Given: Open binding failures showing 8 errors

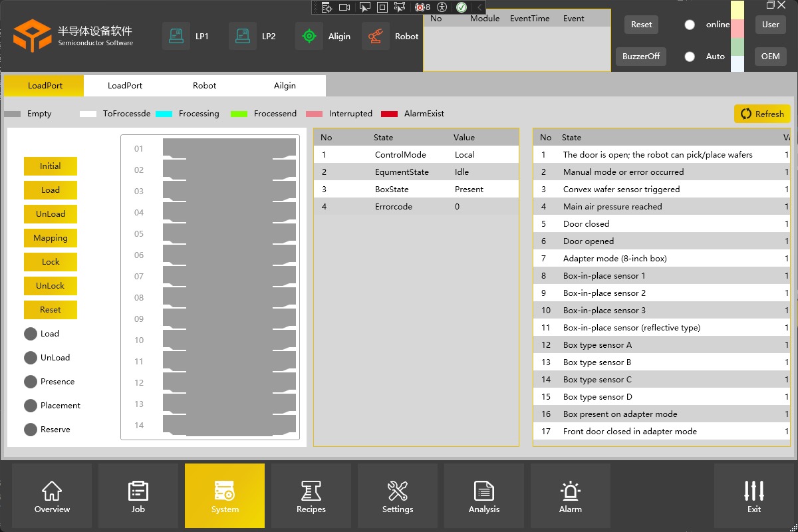Looking at the screenshot, I should pyautogui.click(x=422, y=7).
